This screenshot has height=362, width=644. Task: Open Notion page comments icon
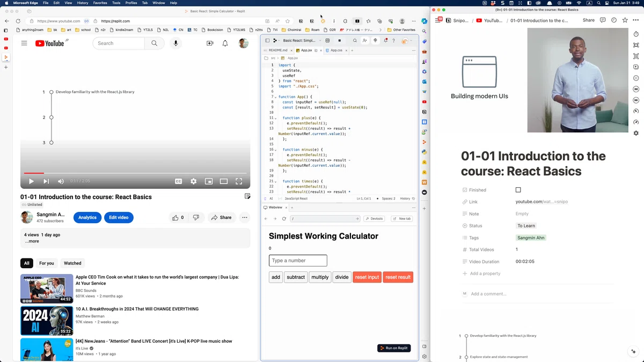click(x=603, y=20)
